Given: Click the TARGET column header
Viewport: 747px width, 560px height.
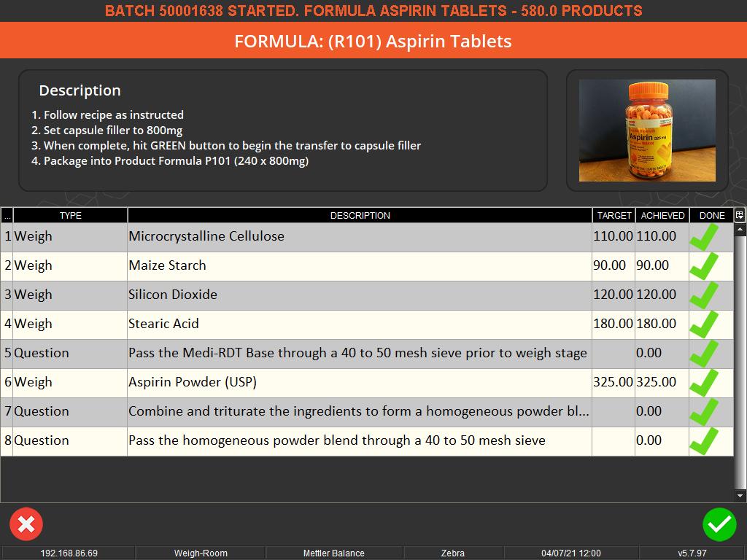Looking at the screenshot, I should (614, 215).
